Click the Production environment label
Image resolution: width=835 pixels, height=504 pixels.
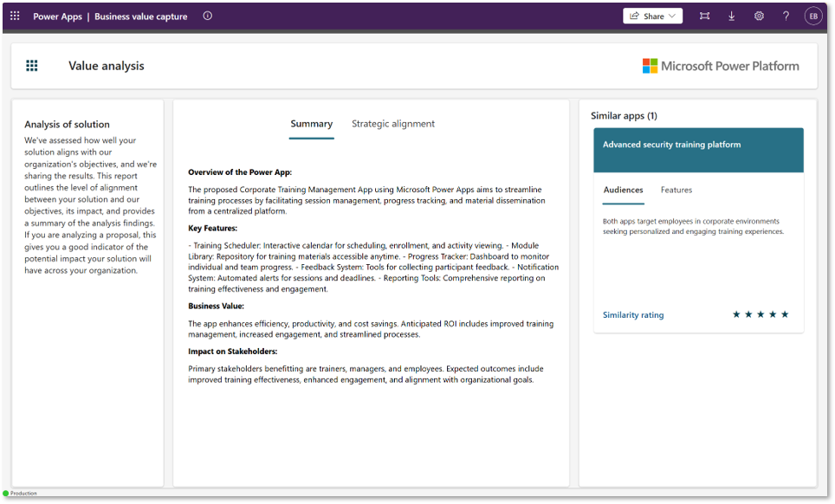click(x=23, y=494)
